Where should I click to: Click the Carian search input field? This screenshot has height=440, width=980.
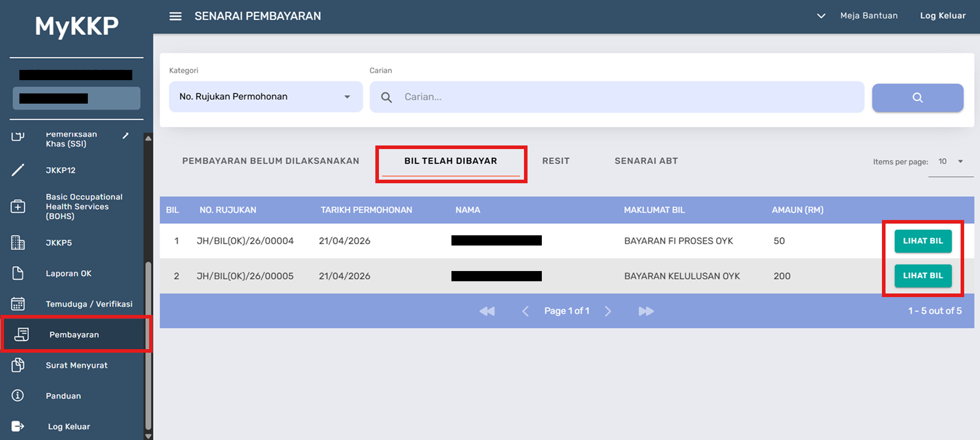click(628, 97)
